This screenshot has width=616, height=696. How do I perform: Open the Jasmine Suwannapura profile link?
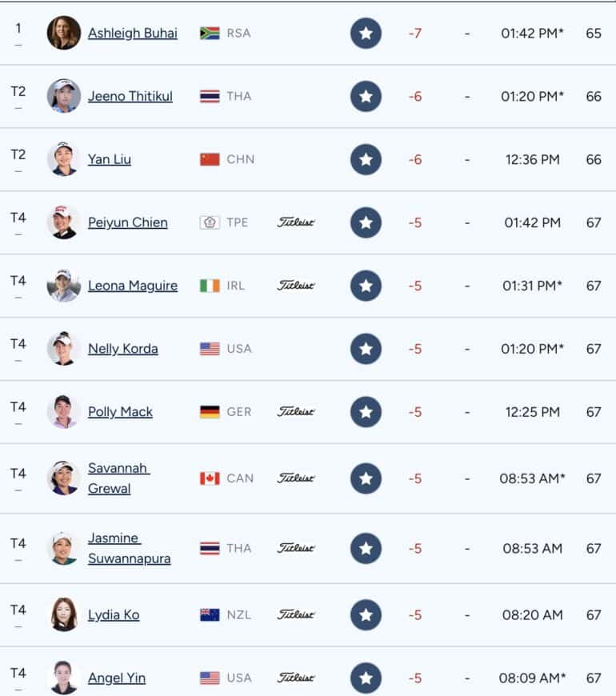129,548
